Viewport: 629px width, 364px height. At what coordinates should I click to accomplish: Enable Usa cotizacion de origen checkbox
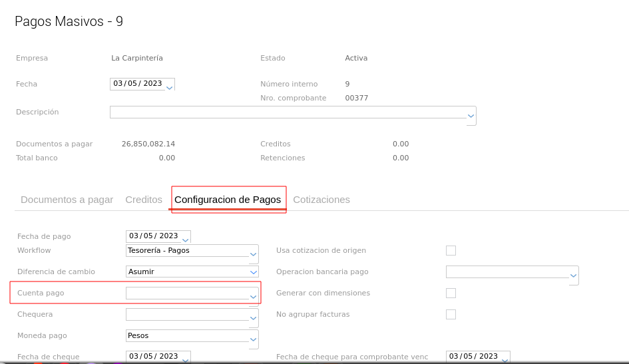click(x=451, y=250)
